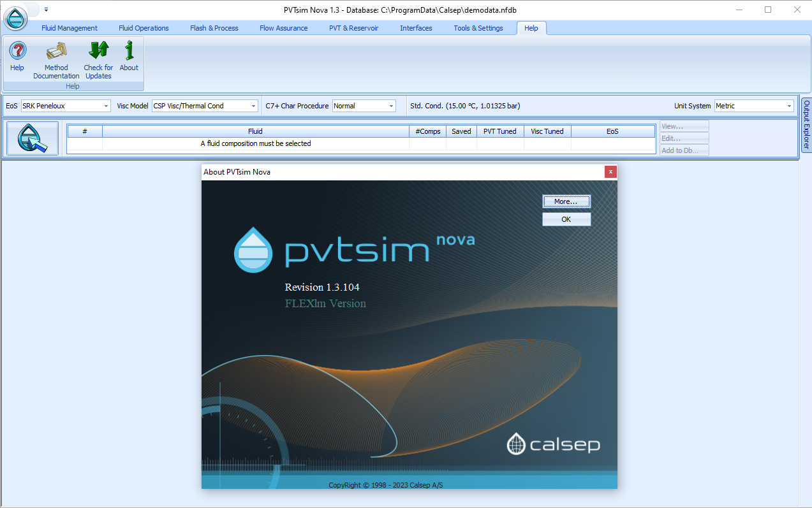Click the Saved column header
The width and height of the screenshot is (812, 508).
[x=461, y=131]
